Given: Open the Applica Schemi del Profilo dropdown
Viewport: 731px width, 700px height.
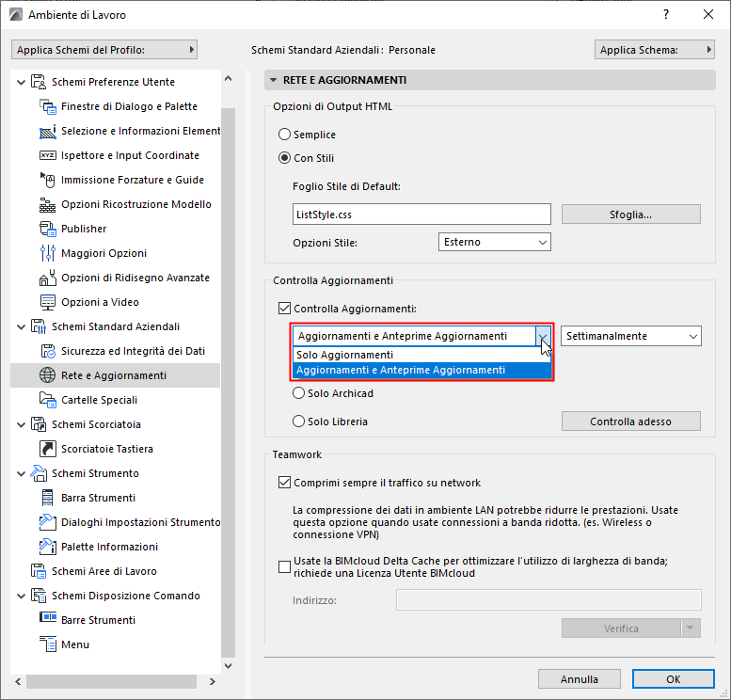Looking at the screenshot, I should pos(104,50).
